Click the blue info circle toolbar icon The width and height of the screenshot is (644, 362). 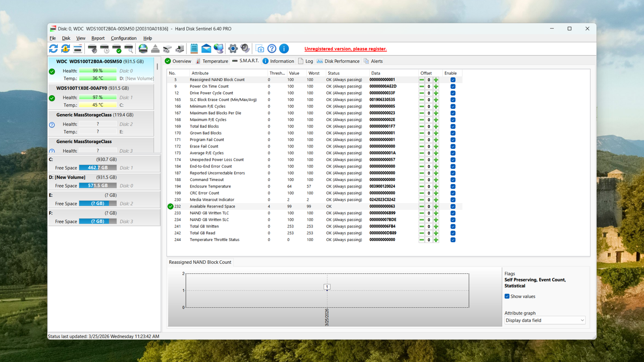tap(284, 49)
